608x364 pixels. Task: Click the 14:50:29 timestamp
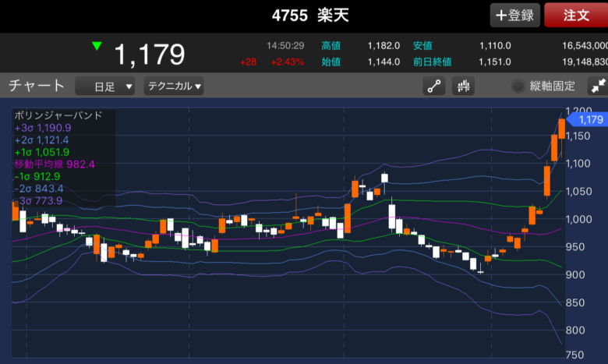[285, 46]
